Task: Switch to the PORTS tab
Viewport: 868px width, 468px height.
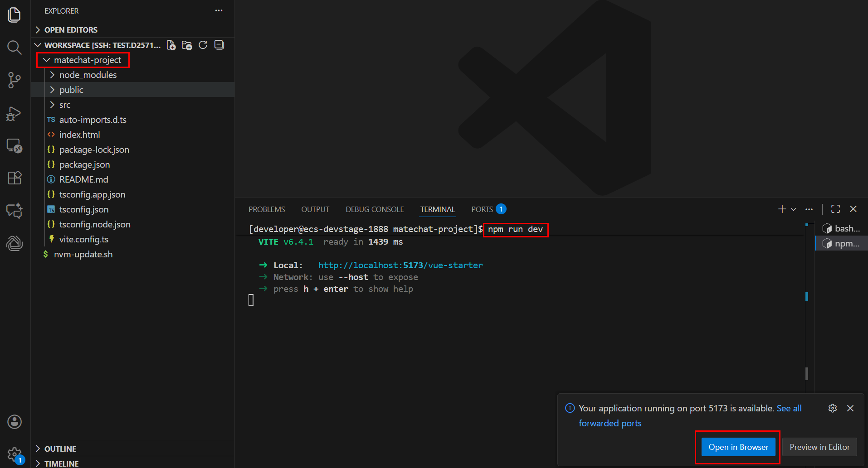Action: pos(482,209)
